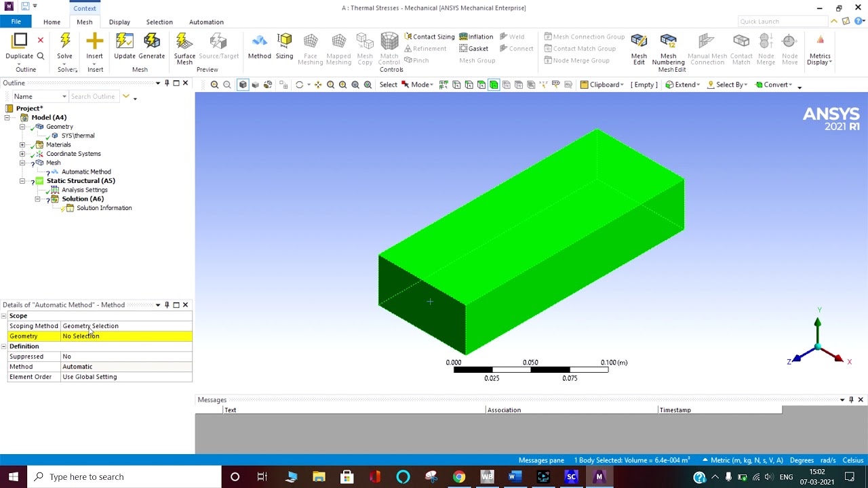Open the Name filter dropdown in Outline

[x=40, y=96]
